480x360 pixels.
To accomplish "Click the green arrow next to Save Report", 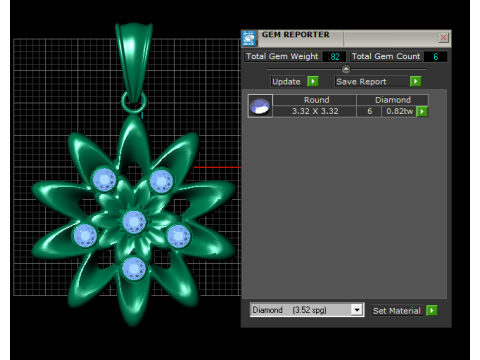I will [415, 81].
